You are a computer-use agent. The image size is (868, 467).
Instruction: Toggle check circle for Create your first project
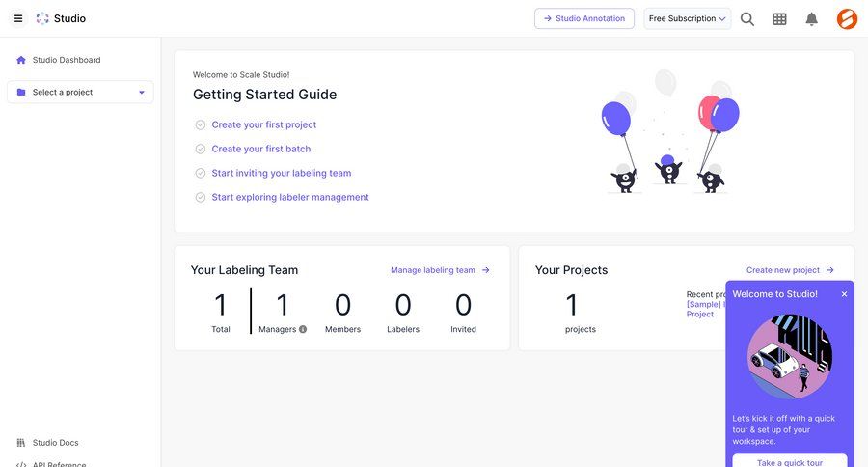pos(201,125)
